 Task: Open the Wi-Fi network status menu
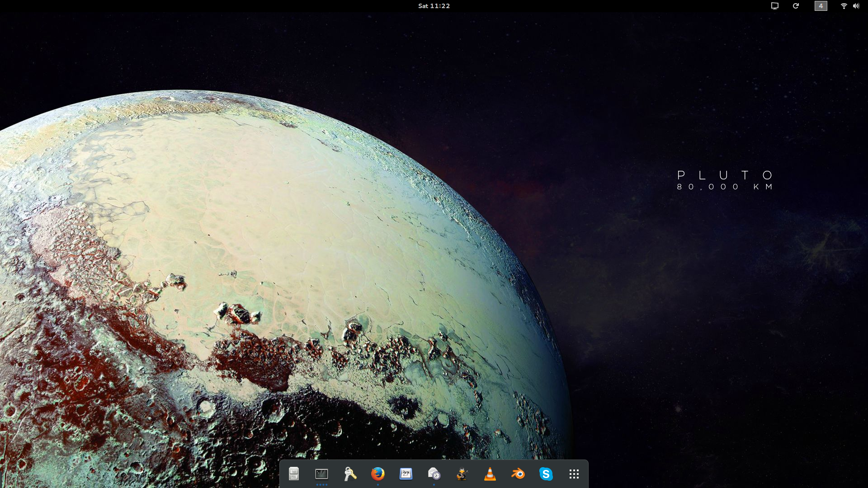(844, 6)
